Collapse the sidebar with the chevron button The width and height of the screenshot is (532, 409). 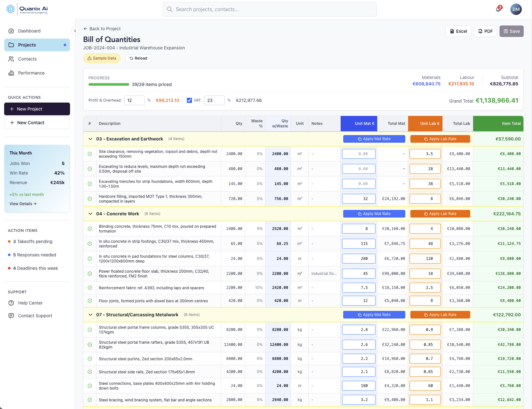click(75, 31)
